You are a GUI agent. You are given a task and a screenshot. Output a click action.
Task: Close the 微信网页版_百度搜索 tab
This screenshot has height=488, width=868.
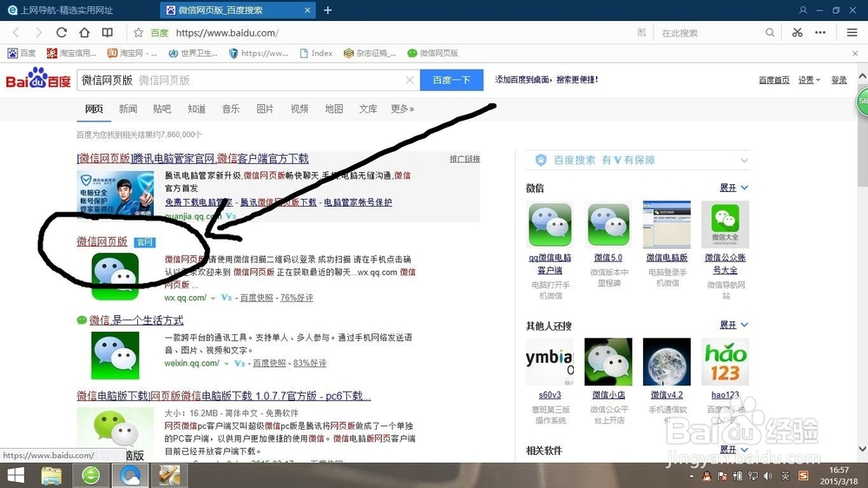coord(307,10)
